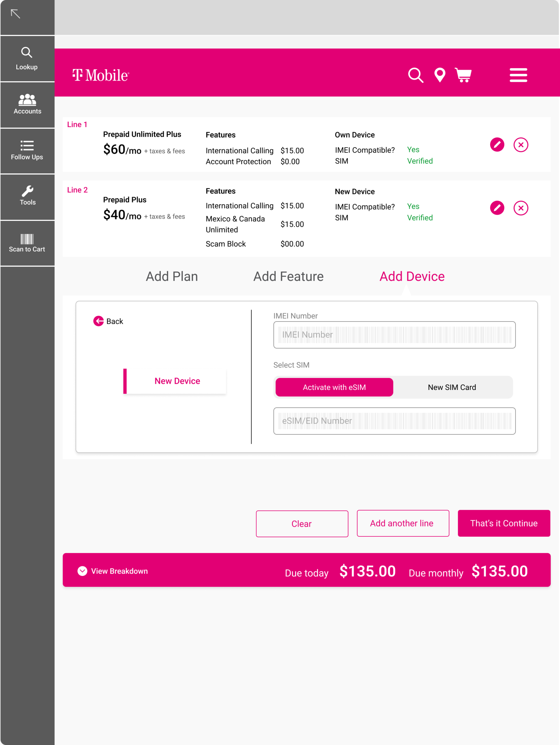
Task: Select New SIM Card option
Action: (451, 387)
